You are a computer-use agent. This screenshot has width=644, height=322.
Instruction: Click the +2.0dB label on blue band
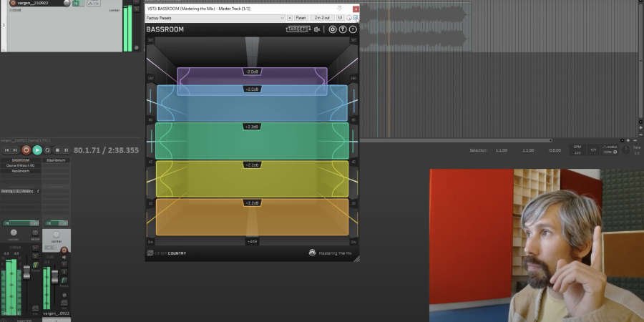coord(252,89)
